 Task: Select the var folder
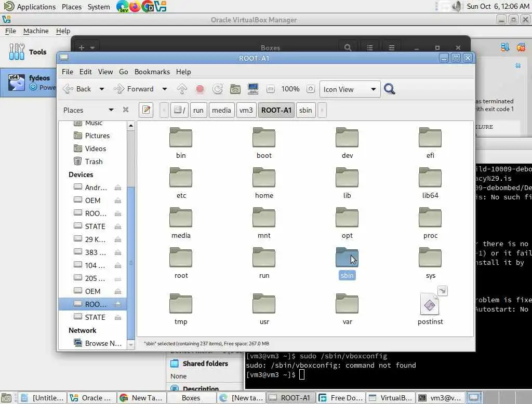347,304
